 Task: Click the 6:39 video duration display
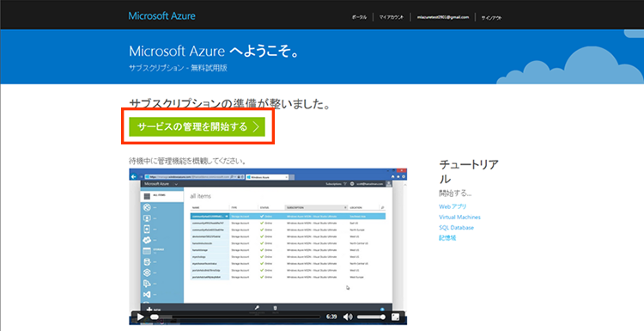tap(331, 317)
